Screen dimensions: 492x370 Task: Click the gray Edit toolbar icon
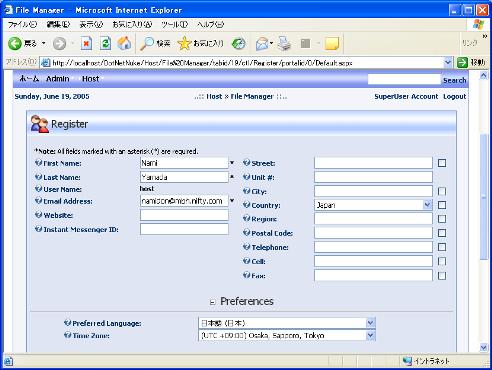(x=305, y=43)
